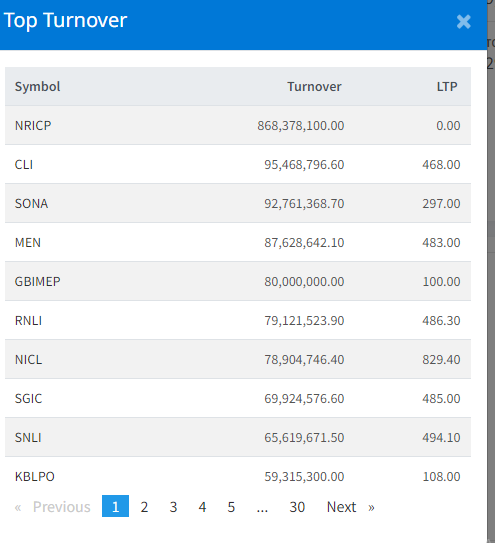495x543 pixels.
Task: Go to page 3 of results
Action: pos(173,507)
